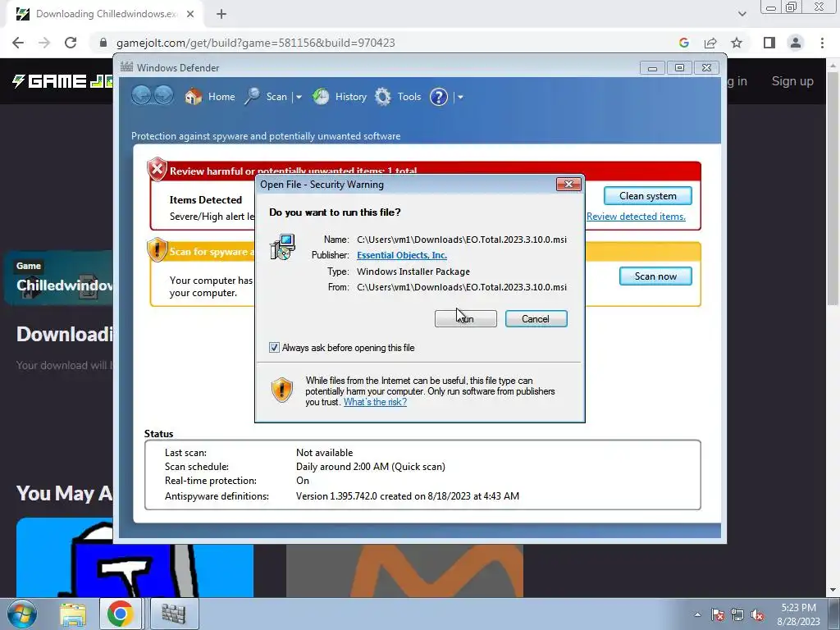
Task: Click the gray and orange game thumbnail
Action: [404, 571]
